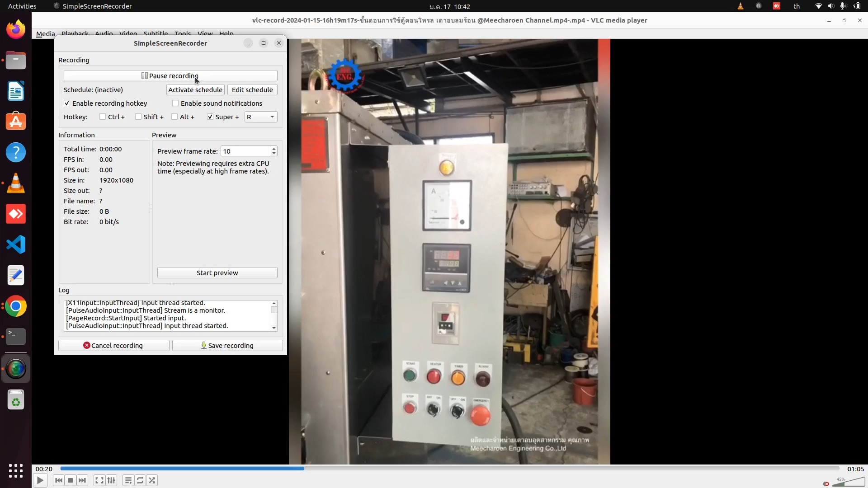Viewport: 868px width, 488px height.
Task: Click the Start preview button
Action: point(217,272)
